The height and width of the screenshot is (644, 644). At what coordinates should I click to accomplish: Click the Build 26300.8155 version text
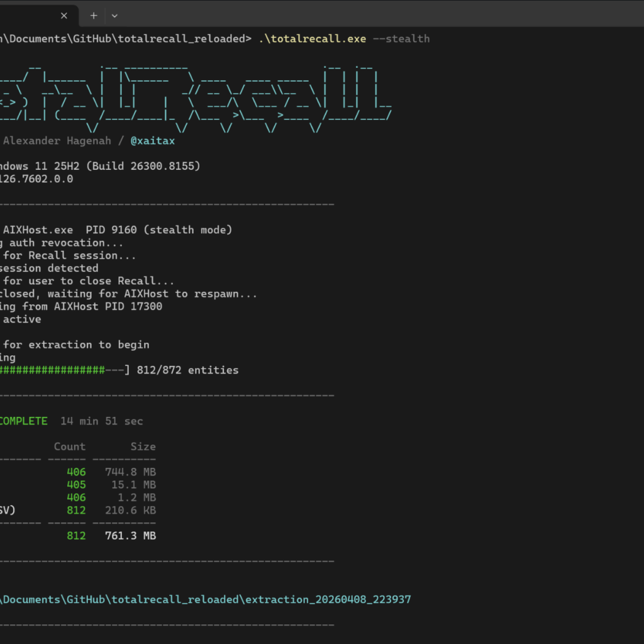coord(143,166)
